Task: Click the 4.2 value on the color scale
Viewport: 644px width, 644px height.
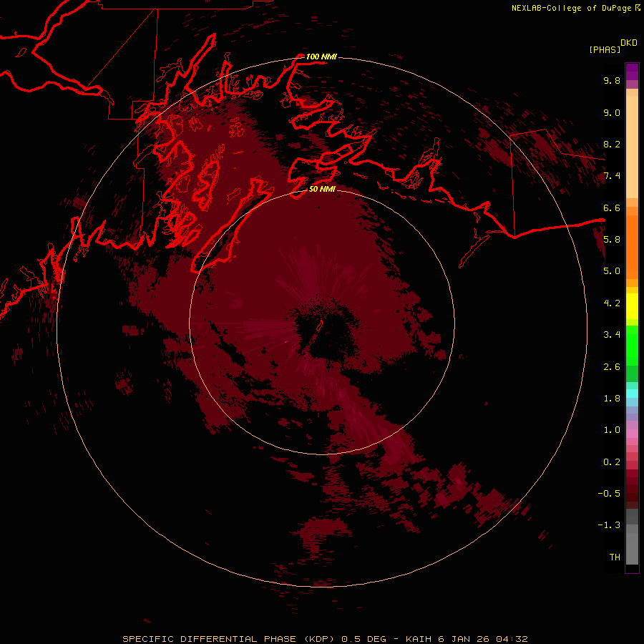Action: [612, 303]
